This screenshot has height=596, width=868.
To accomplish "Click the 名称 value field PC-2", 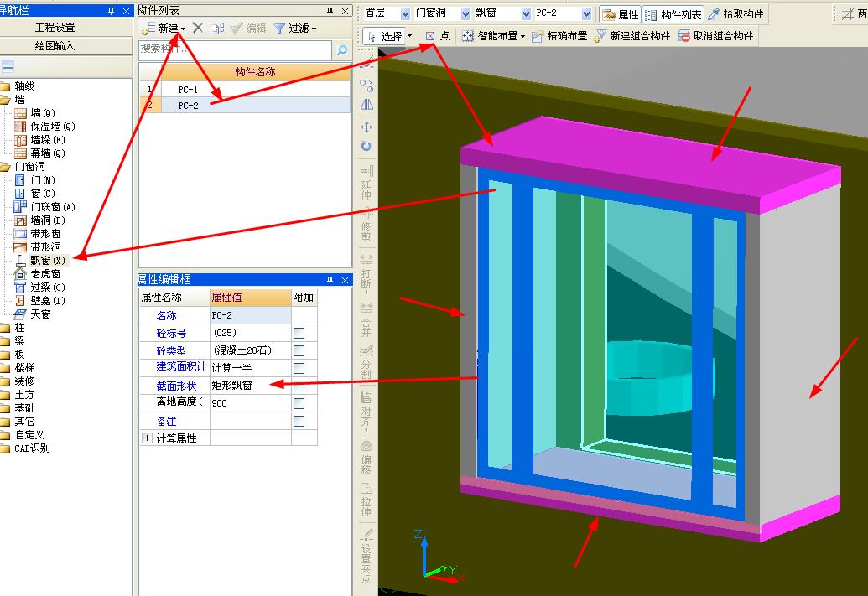I will [x=250, y=315].
